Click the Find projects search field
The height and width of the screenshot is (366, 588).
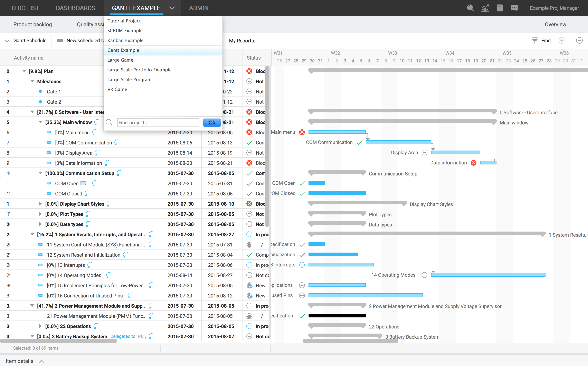pyautogui.click(x=158, y=122)
